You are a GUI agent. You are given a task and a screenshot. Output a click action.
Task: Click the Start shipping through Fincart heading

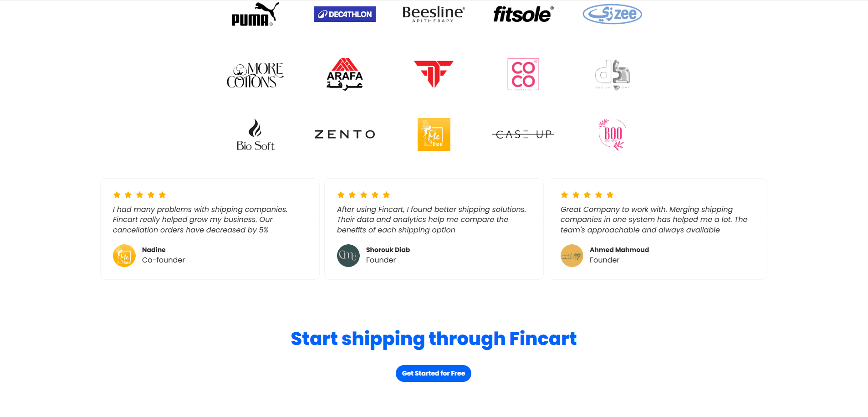pos(433,339)
